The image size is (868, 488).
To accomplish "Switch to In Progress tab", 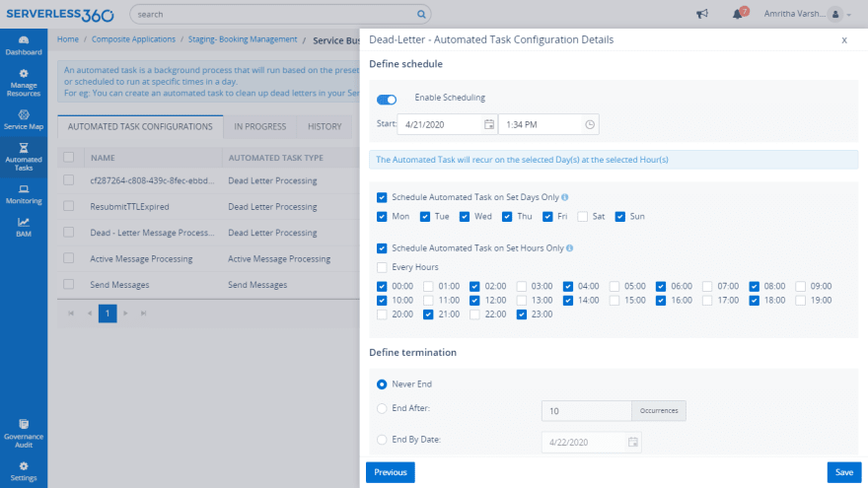I will tap(259, 127).
